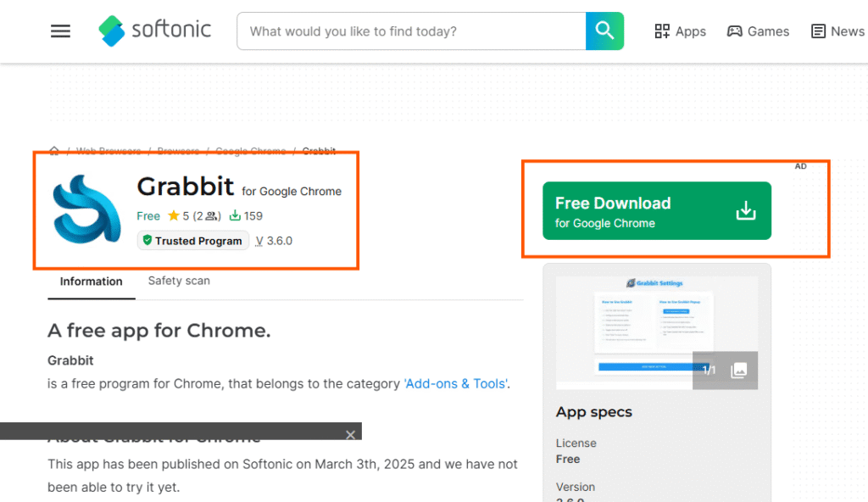Select the Information tab
The width and height of the screenshot is (868, 502).
coord(91,282)
